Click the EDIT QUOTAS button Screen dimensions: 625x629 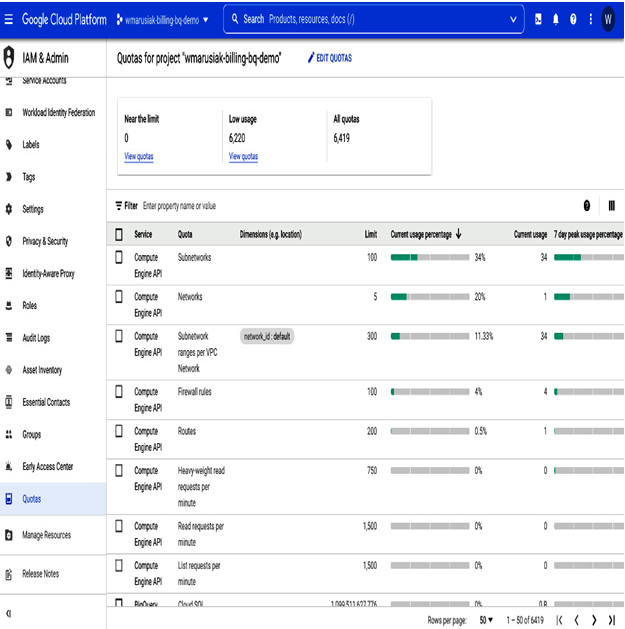coord(329,58)
